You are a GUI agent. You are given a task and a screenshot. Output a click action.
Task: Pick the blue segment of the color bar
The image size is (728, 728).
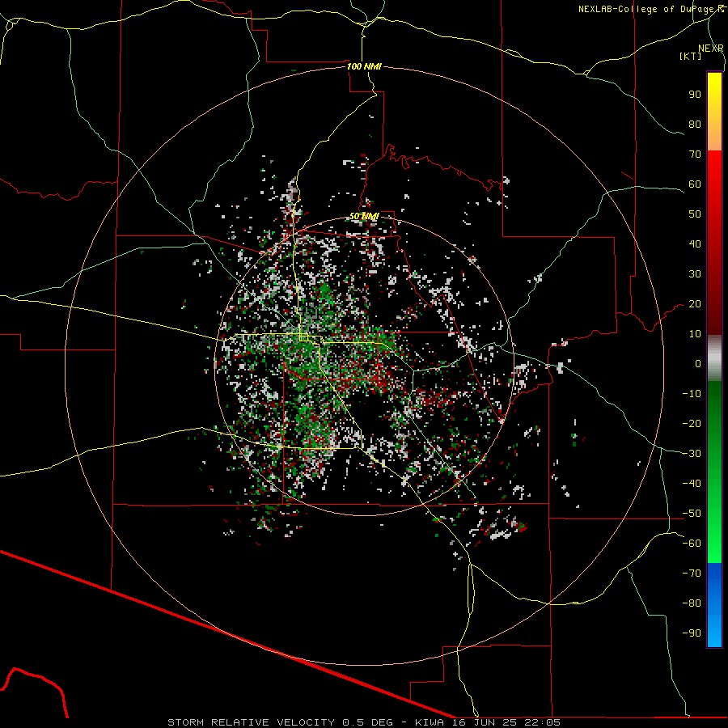(714, 605)
